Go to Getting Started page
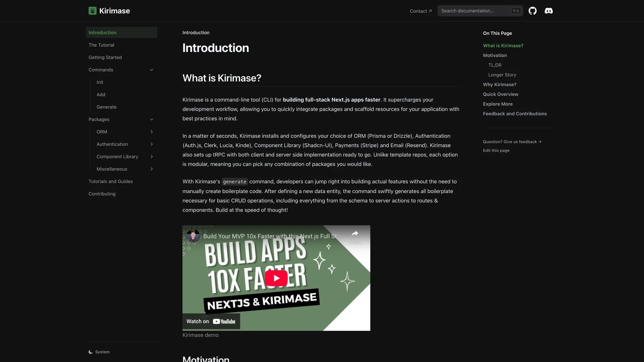The height and width of the screenshot is (362, 644). 105,57
